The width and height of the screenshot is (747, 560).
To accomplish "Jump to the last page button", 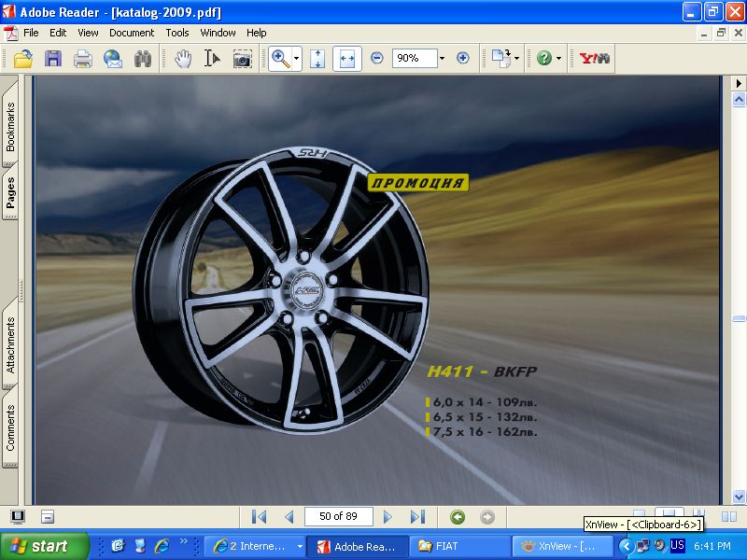I will [x=417, y=517].
